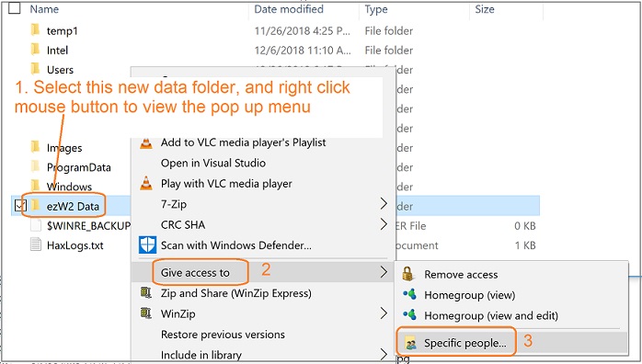Choose Homegroup (view) option

pos(470,295)
